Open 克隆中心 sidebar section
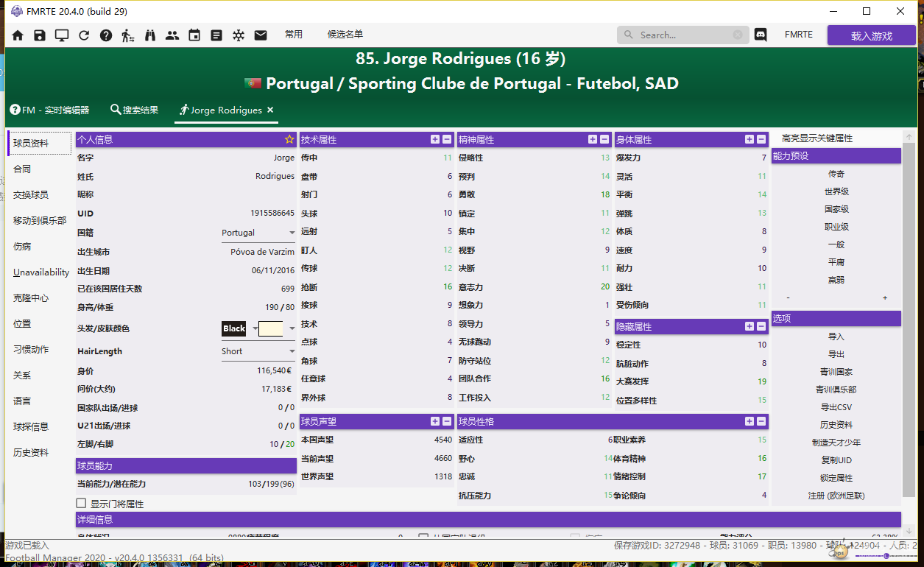The width and height of the screenshot is (924, 567). pos(31,297)
